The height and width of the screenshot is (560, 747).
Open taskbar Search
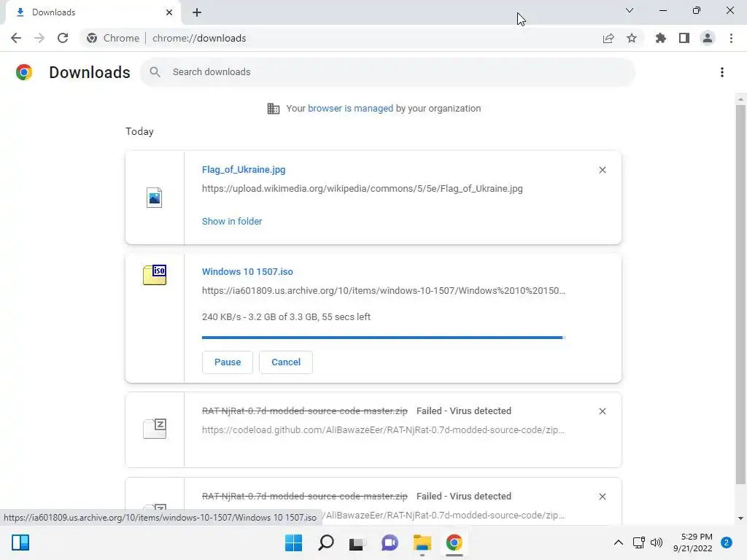click(326, 542)
